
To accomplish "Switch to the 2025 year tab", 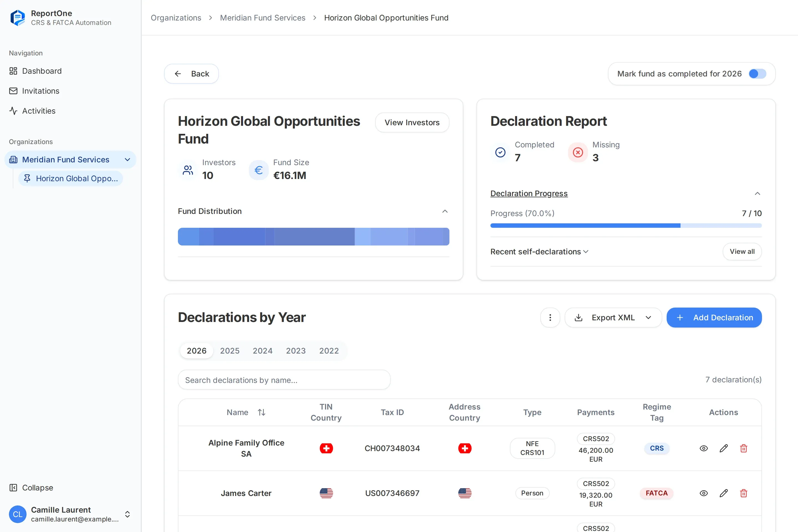I will [x=230, y=351].
